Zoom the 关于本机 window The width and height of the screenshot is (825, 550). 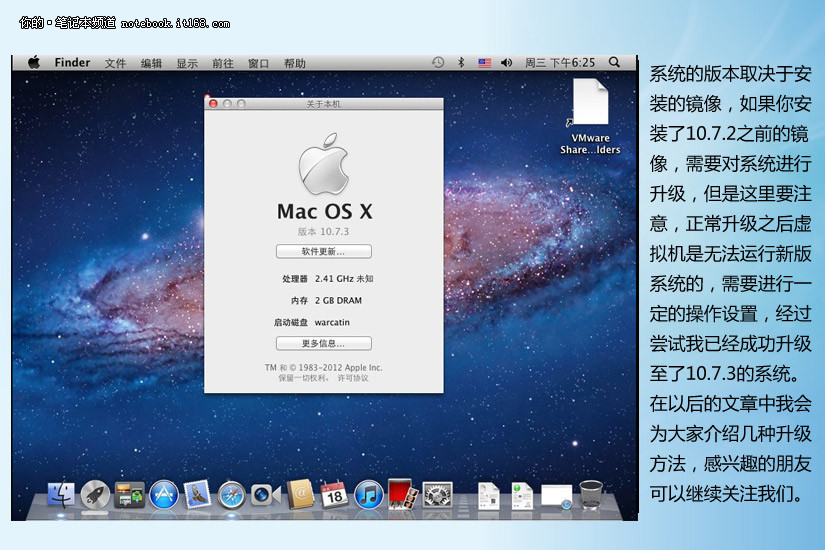pyautogui.click(x=241, y=104)
